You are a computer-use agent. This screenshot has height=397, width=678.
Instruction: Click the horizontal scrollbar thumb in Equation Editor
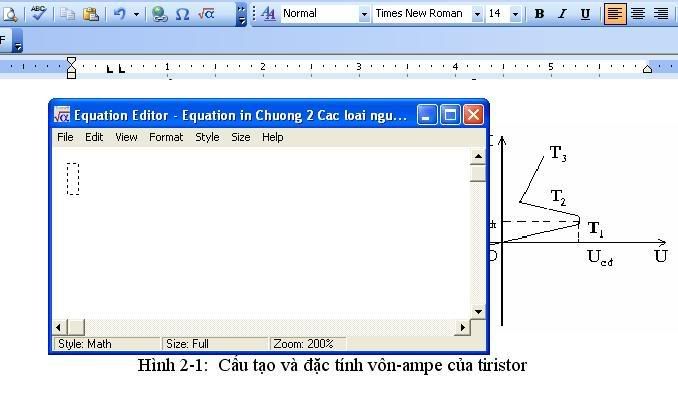(x=76, y=327)
